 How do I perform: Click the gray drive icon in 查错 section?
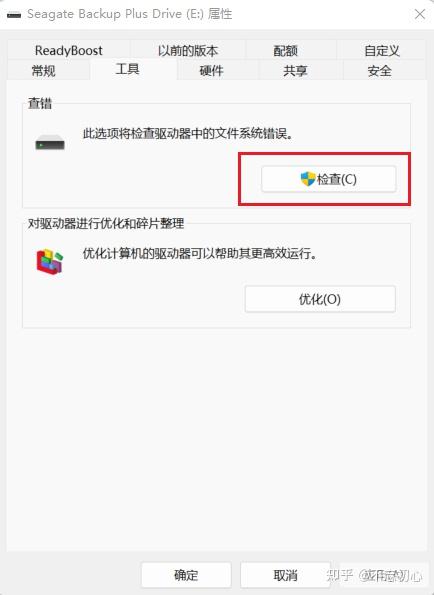50,143
